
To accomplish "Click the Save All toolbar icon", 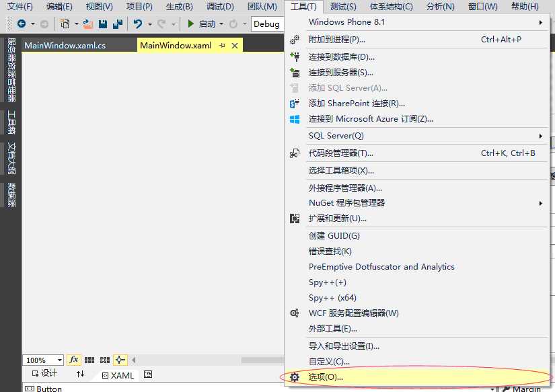I will (x=117, y=24).
